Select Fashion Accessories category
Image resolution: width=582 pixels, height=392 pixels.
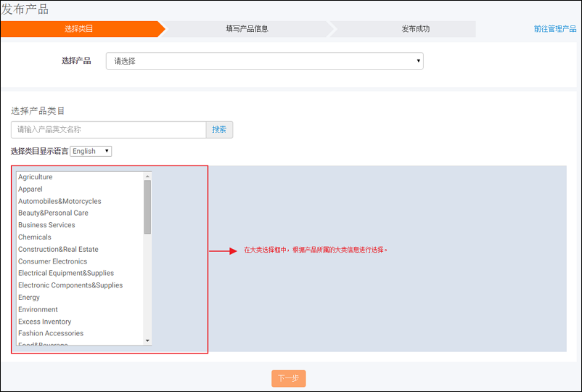(x=51, y=333)
